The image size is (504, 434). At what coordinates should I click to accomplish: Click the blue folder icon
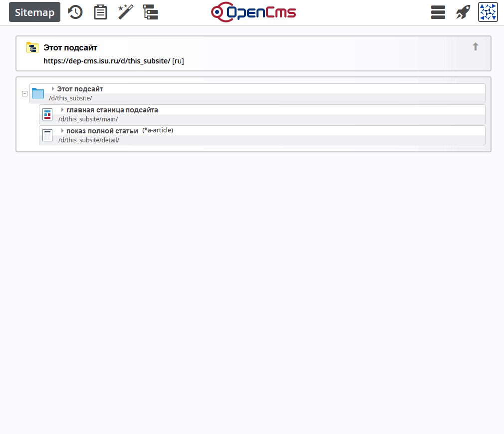pyautogui.click(x=38, y=93)
